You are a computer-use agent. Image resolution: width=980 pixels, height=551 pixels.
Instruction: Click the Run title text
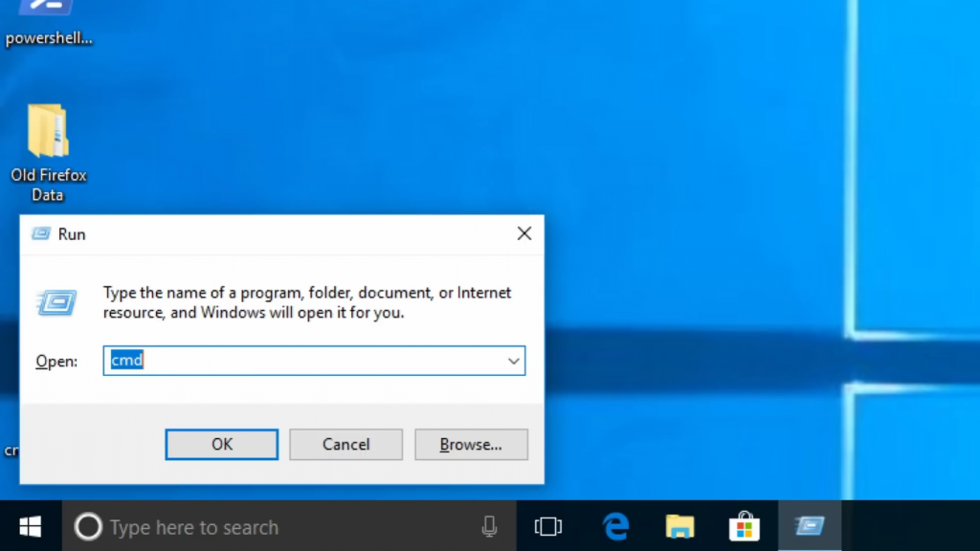72,234
